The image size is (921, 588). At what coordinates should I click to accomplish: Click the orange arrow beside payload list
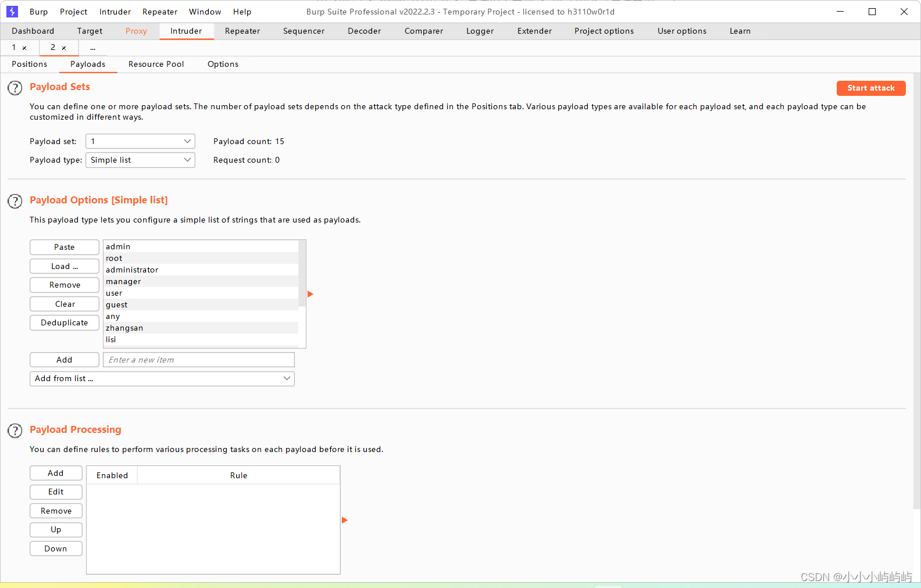[x=310, y=294]
